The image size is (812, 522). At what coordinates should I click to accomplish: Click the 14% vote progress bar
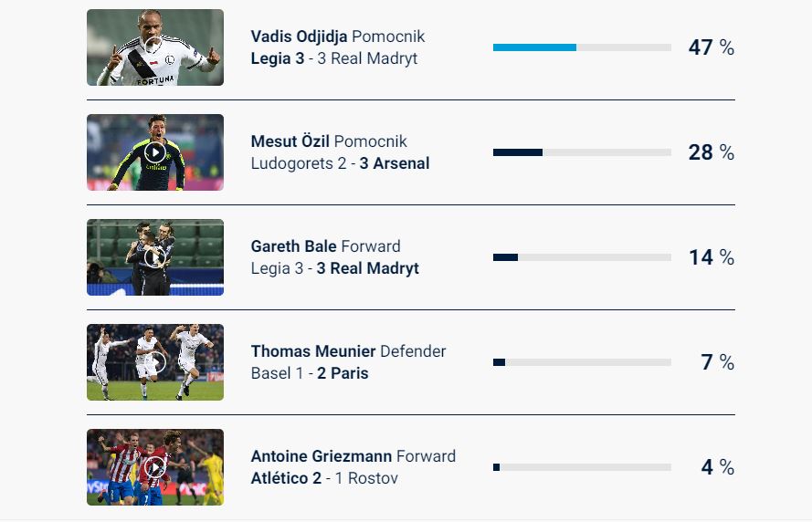click(x=582, y=257)
